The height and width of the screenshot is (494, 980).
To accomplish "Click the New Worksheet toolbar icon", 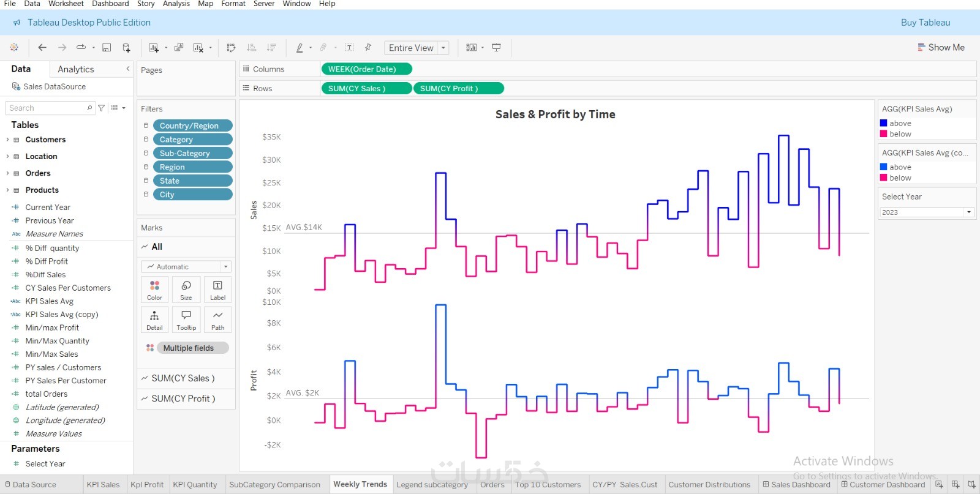I will pyautogui.click(x=153, y=47).
